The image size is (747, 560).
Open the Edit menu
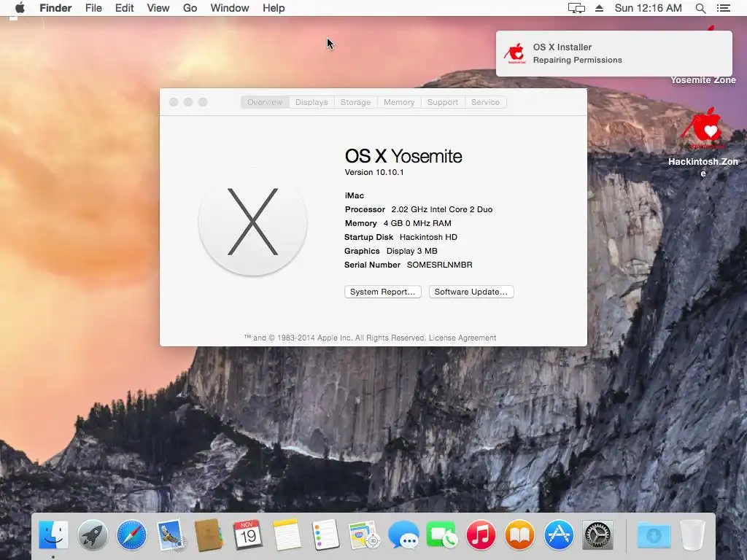[124, 8]
